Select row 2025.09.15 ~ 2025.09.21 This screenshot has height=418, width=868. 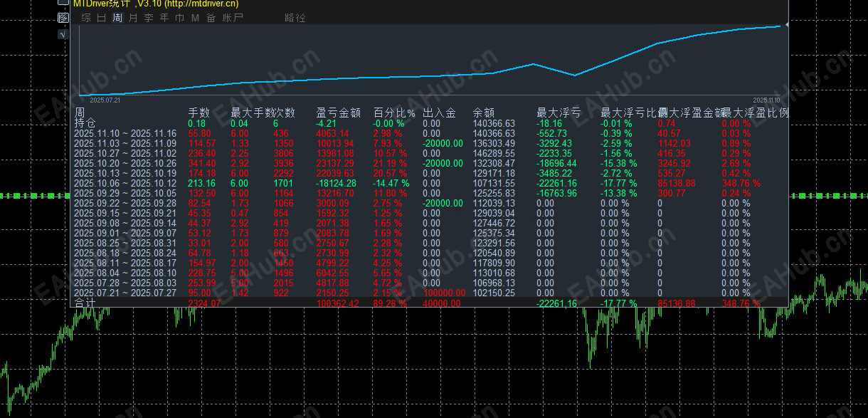click(x=125, y=213)
